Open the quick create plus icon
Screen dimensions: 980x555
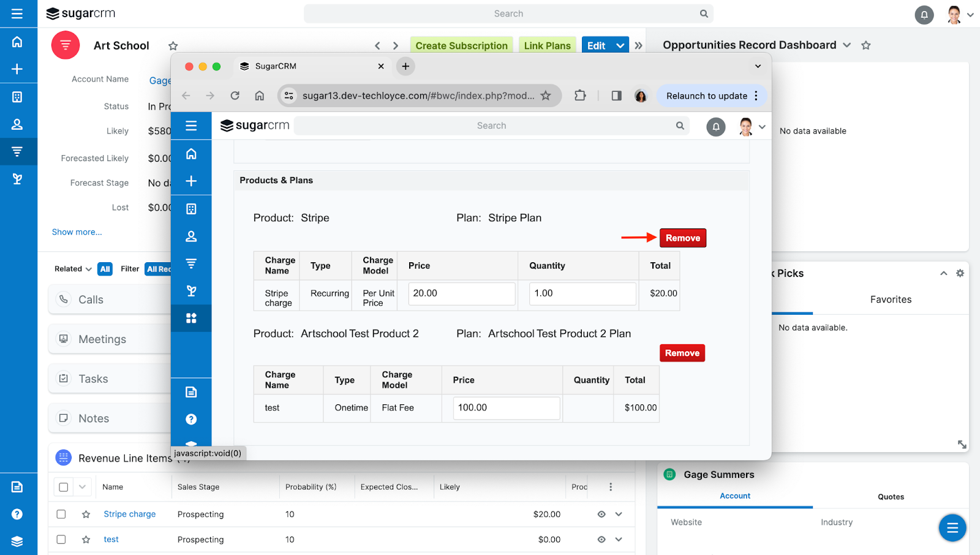pos(17,69)
